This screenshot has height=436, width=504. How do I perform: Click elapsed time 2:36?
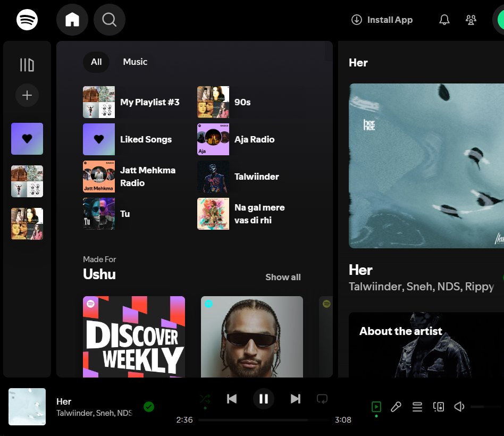pyautogui.click(x=184, y=420)
